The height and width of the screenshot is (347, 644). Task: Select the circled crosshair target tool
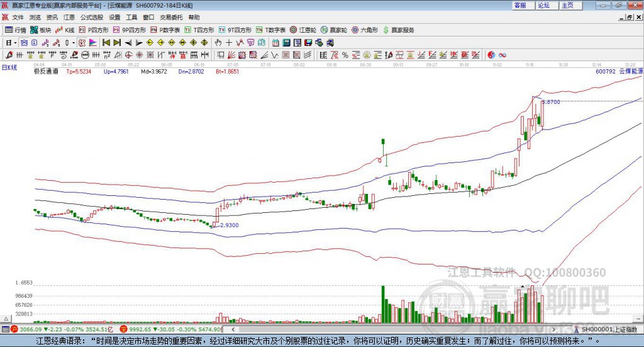(128, 55)
